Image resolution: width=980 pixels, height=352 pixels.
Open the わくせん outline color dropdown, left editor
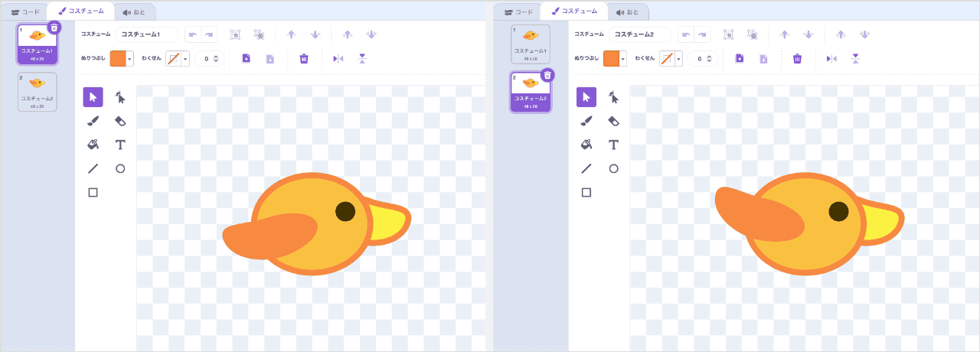click(x=185, y=59)
